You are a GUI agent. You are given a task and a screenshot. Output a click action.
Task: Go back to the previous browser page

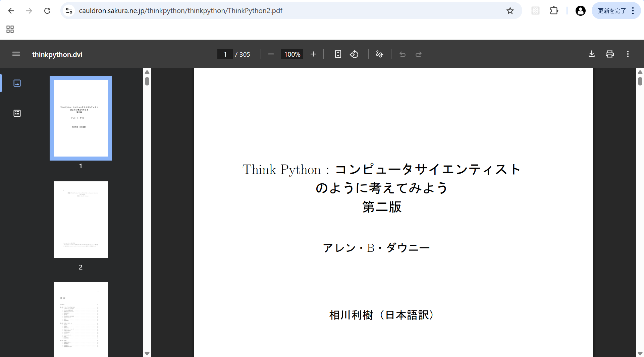click(11, 11)
